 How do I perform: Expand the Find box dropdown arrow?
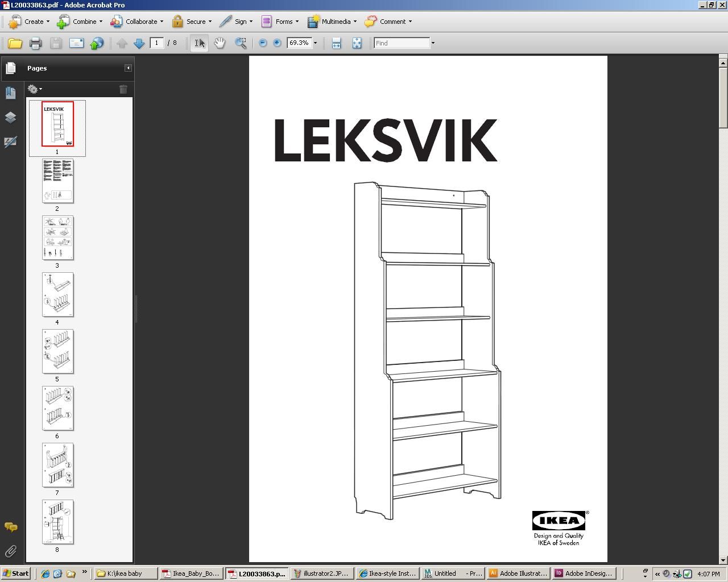(432, 43)
